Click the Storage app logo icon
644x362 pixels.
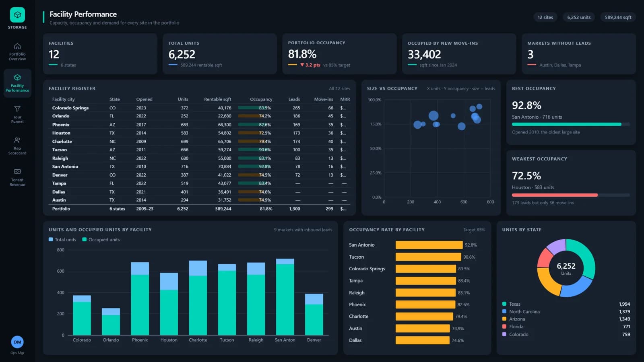17,15
